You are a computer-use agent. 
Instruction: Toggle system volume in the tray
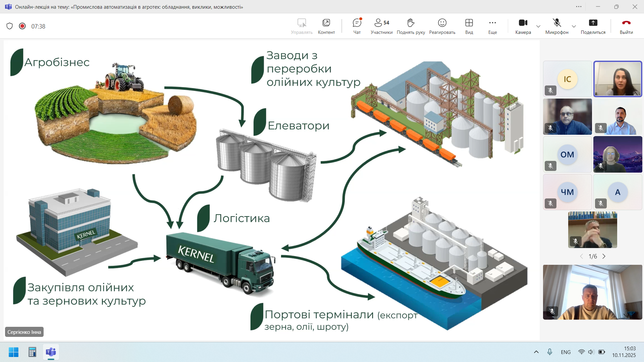pyautogui.click(x=591, y=352)
